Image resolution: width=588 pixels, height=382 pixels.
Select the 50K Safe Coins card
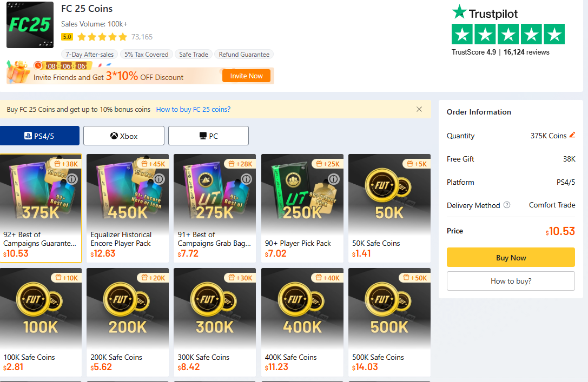(x=389, y=208)
